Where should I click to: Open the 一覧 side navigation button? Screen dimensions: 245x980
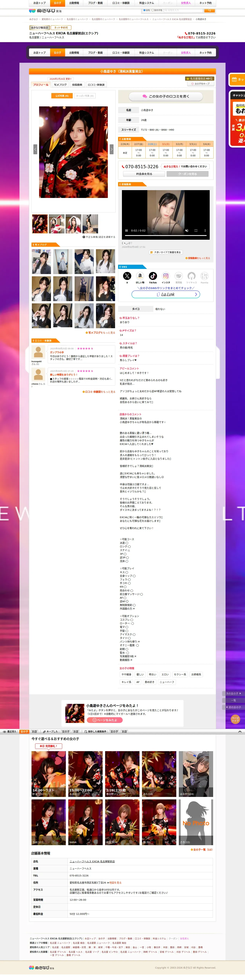click(233, 700)
